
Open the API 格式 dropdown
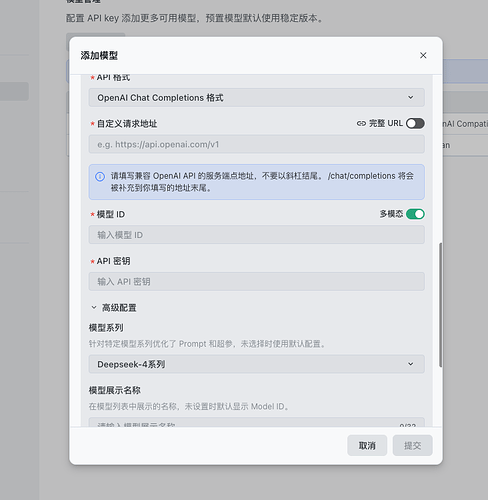tap(256, 98)
